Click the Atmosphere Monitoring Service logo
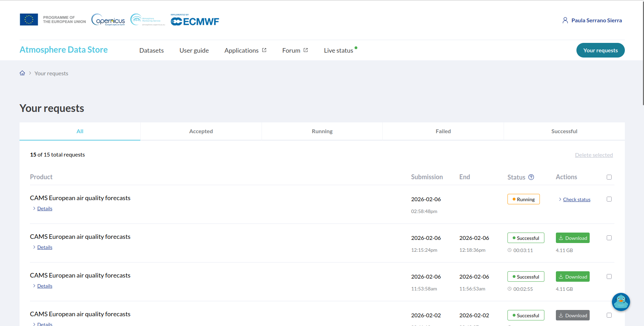 148,20
